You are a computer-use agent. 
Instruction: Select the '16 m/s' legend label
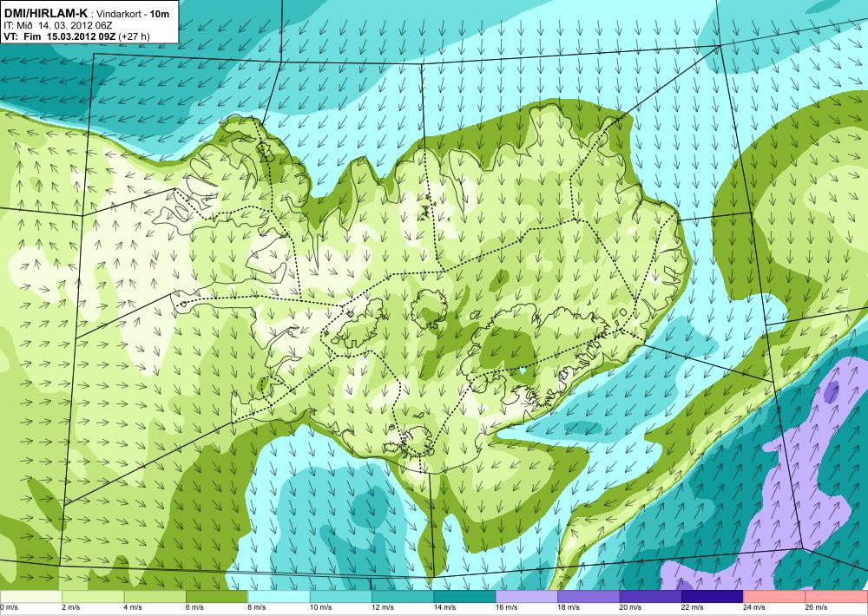507,607
